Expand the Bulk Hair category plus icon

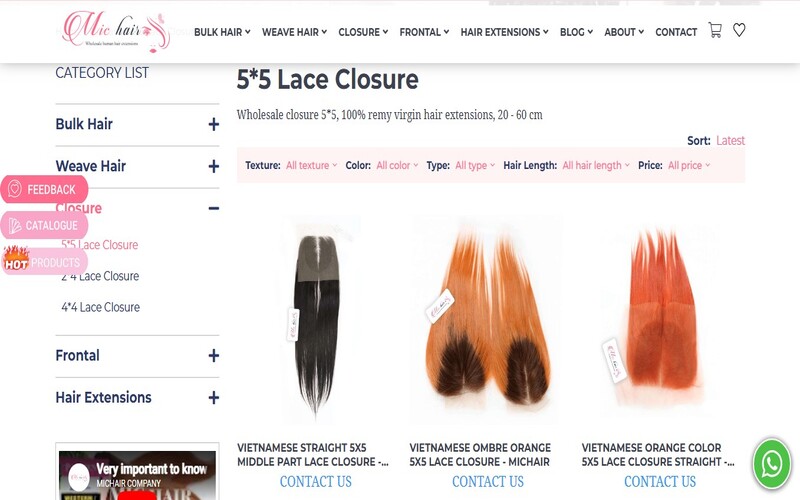[x=214, y=124]
